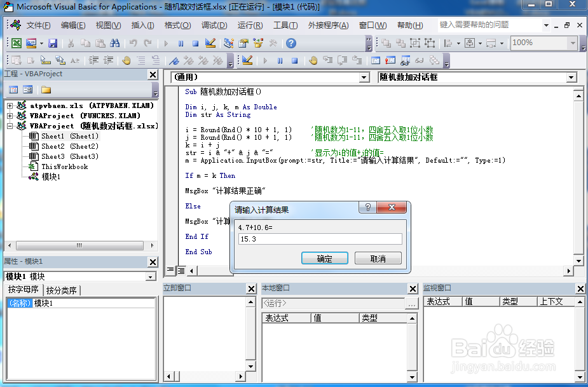Switch to Full Module View
588x387 pixels.
(181, 270)
